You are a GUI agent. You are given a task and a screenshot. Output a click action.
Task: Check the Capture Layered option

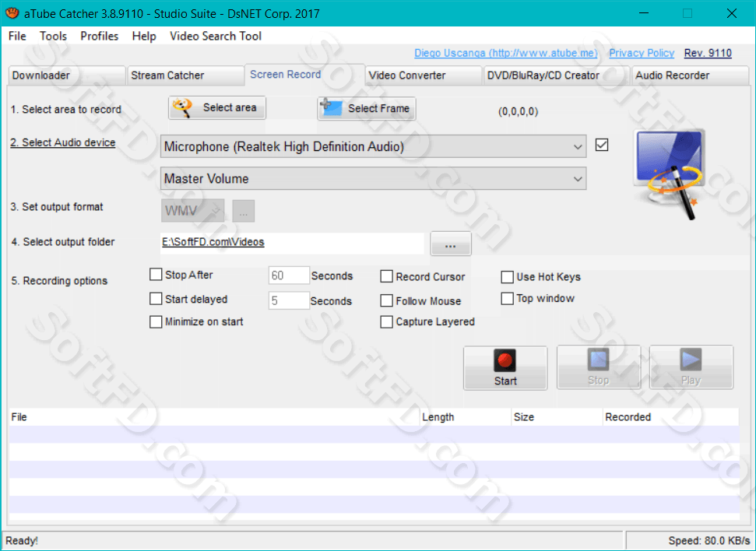[386, 321]
